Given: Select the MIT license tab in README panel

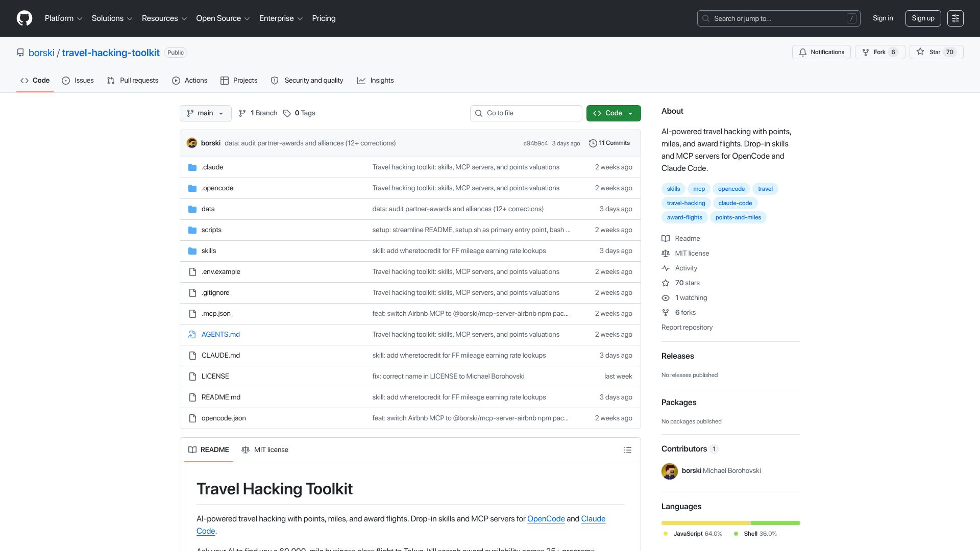Looking at the screenshot, I should [265, 450].
